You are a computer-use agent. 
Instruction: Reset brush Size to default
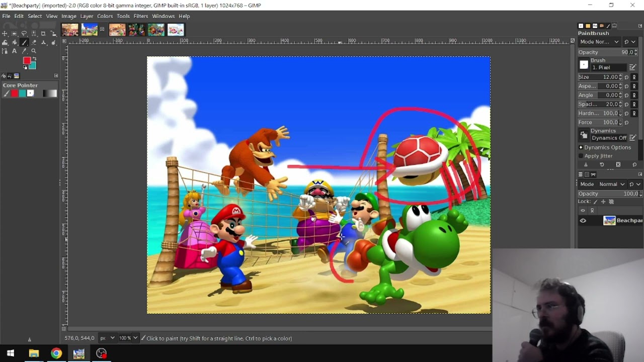click(626, 77)
